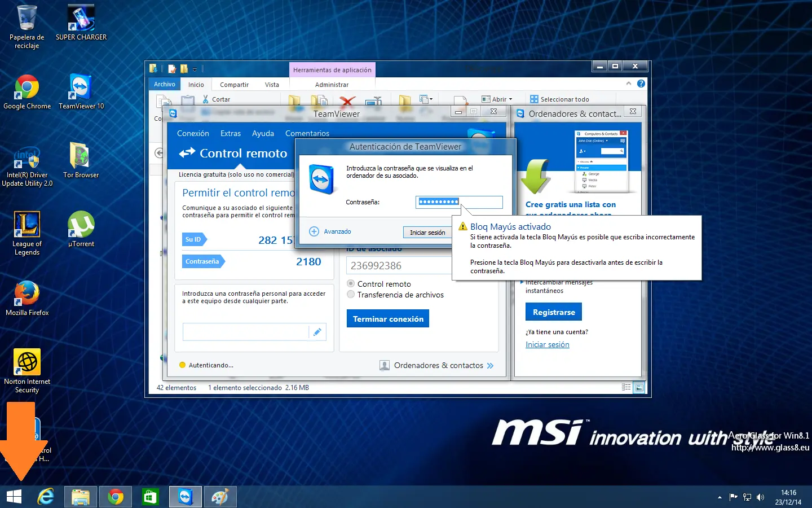
Task: Select the League of Legends desktop icon
Action: [27, 233]
